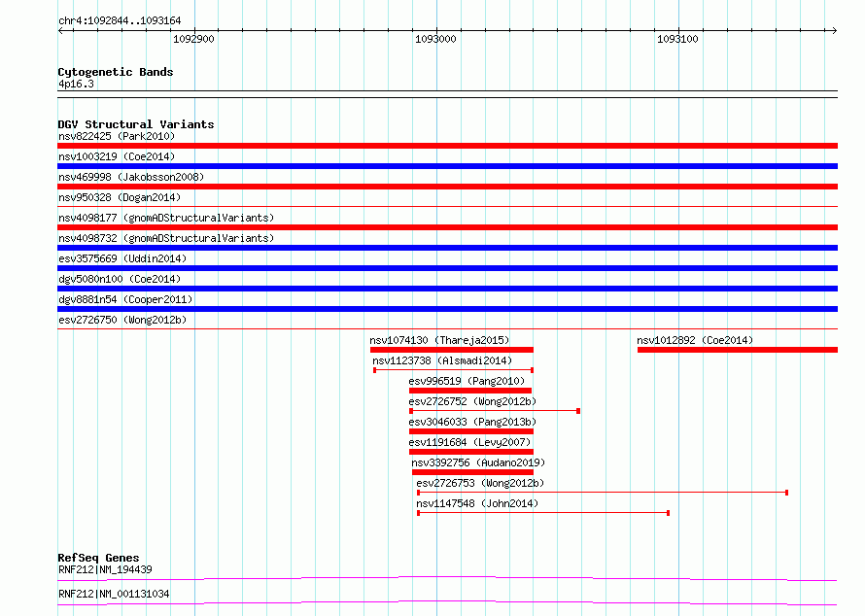Open the nsv950328 (Dogan2014) variant label
865x616 pixels.
120,197
